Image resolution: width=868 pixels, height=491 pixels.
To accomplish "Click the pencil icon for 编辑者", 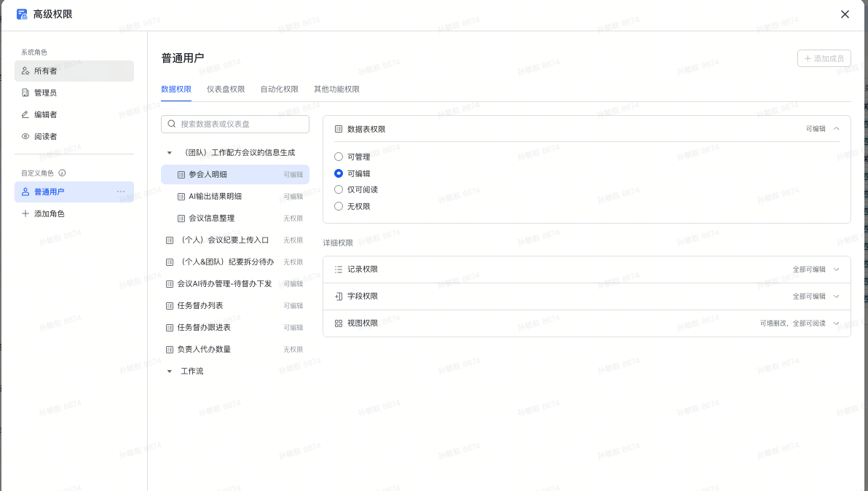I will 25,114.
